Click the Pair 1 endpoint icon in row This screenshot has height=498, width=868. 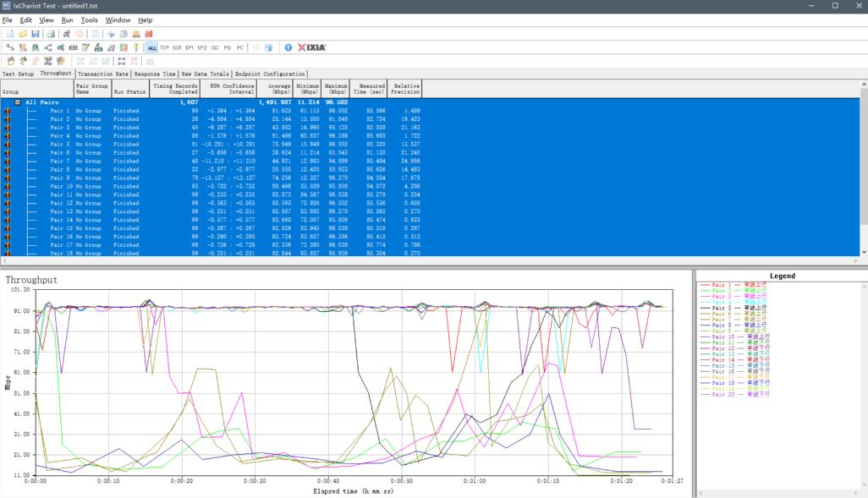pyautogui.click(x=8, y=111)
